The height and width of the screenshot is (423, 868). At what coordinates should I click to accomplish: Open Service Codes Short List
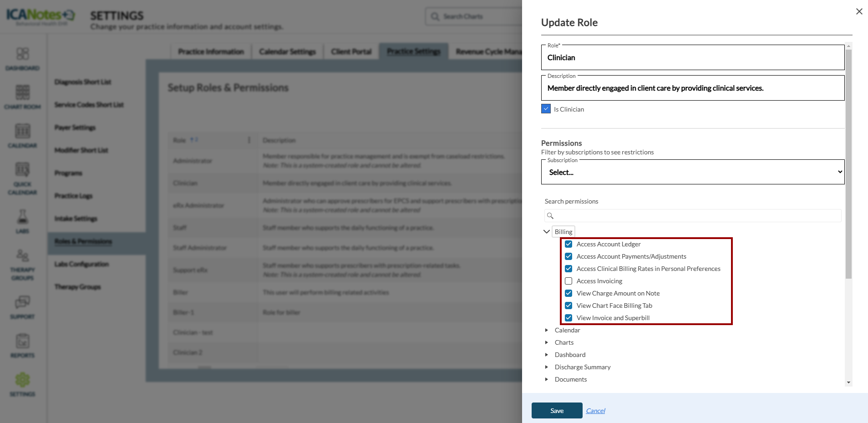tap(89, 105)
